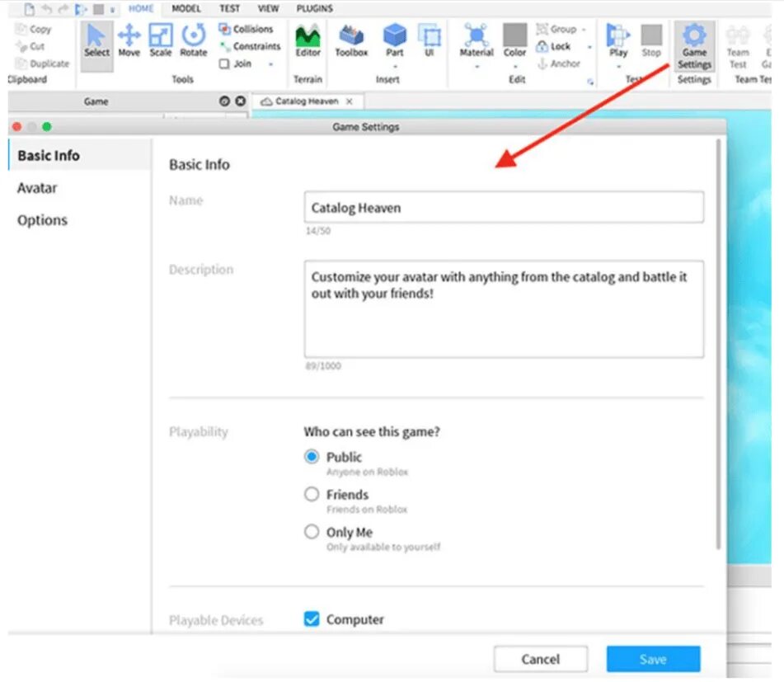The height and width of the screenshot is (682, 784).
Task: Open quick access toolbar dropdown
Action: point(112,10)
